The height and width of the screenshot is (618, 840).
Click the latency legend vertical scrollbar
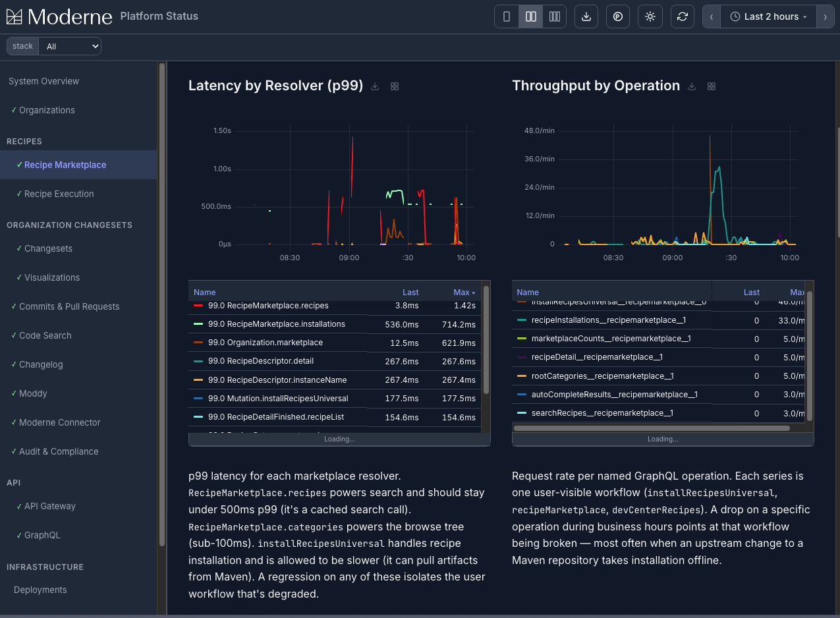tap(486, 339)
